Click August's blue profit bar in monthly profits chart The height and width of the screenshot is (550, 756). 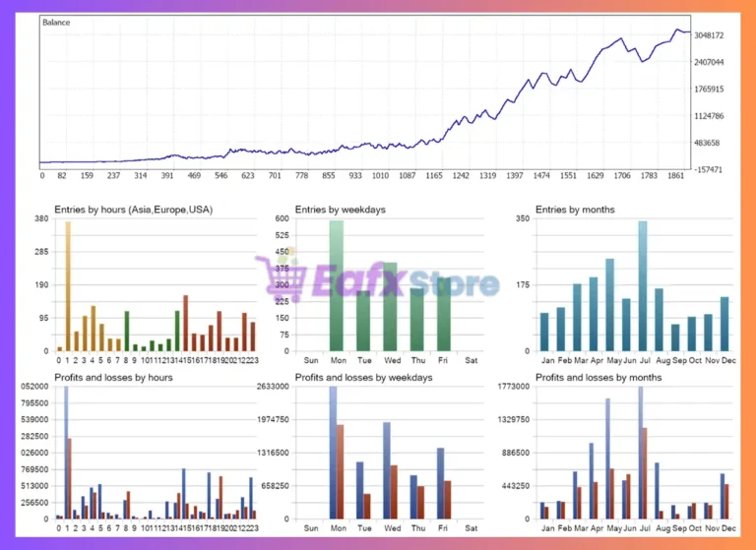tap(658, 491)
